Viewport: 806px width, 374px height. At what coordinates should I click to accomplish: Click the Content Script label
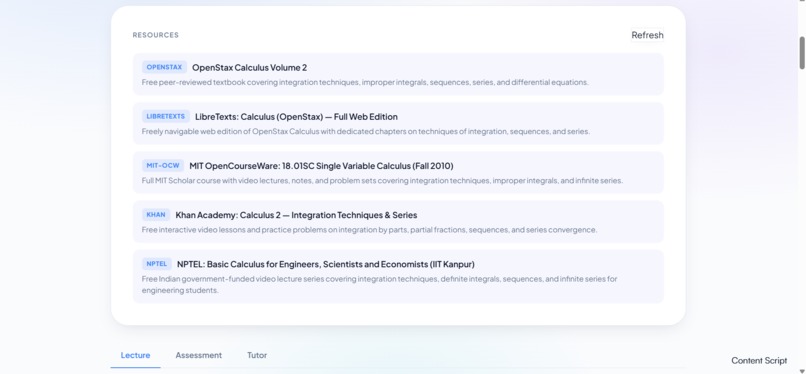(759, 360)
